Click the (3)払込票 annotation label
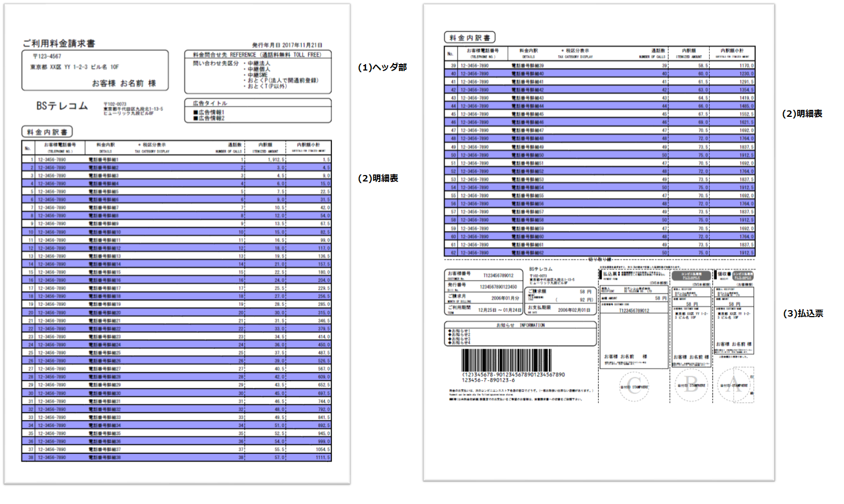 tap(803, 313)
